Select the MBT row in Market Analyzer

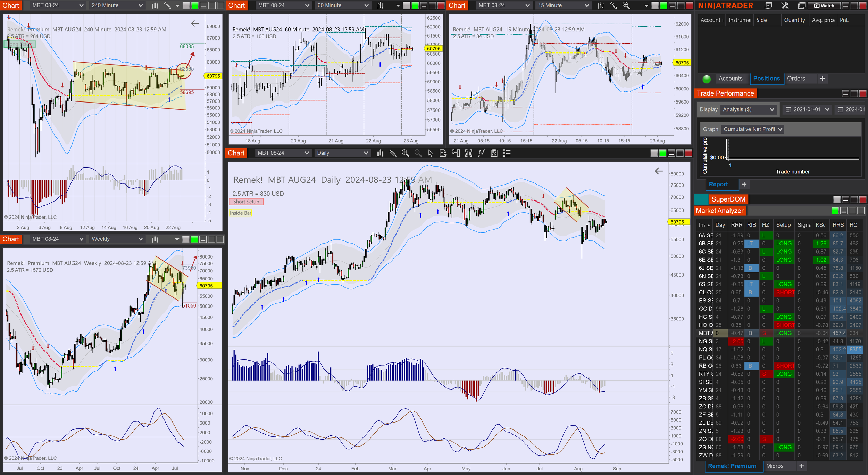[x=705, y=333]
